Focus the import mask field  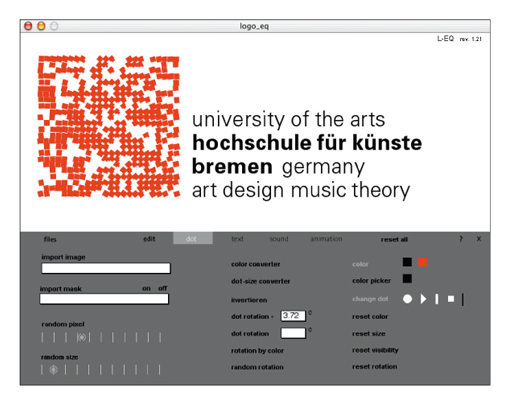point(104,299)
